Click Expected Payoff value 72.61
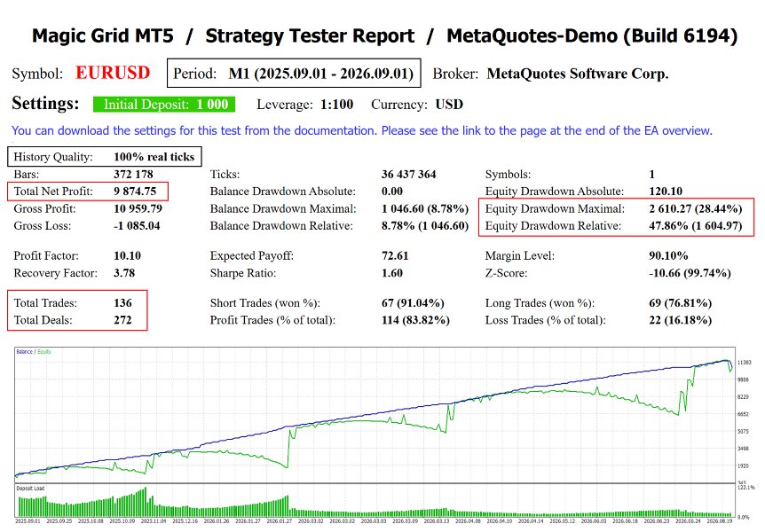The image size is (765, 532). click(x=395, y=255)
